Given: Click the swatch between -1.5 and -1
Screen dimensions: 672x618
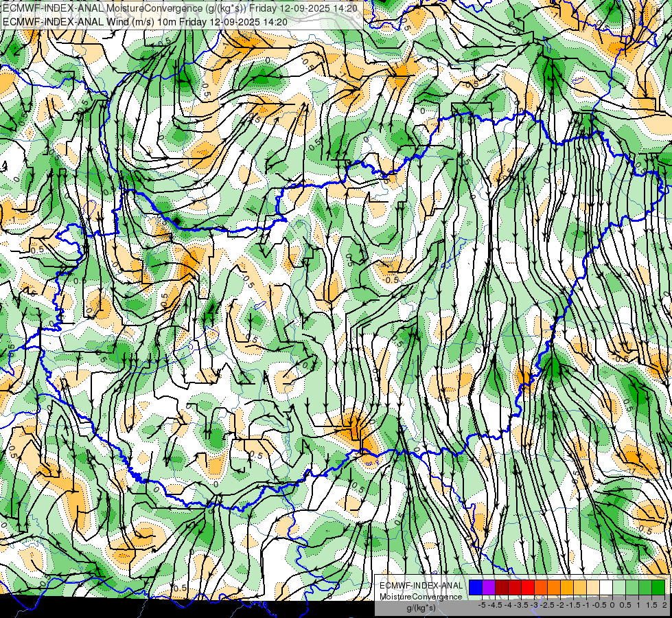Looking at the screenshot, I should tap(580, 588).
